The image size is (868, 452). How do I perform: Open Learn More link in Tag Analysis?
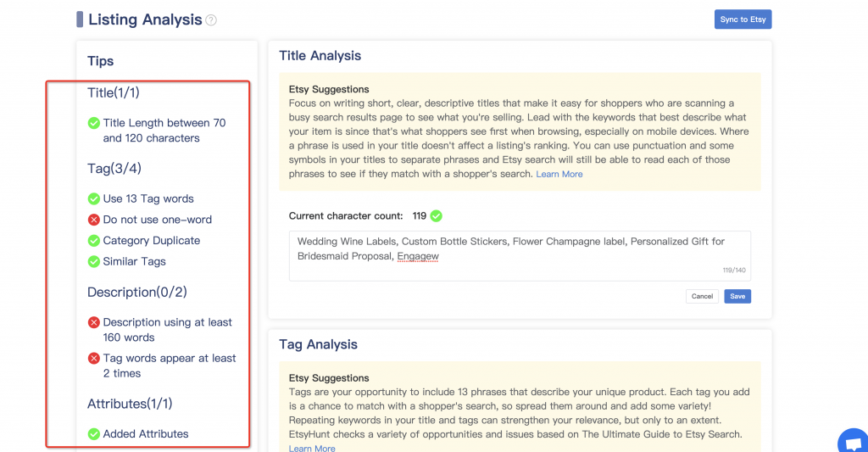[x=312, y=448]
